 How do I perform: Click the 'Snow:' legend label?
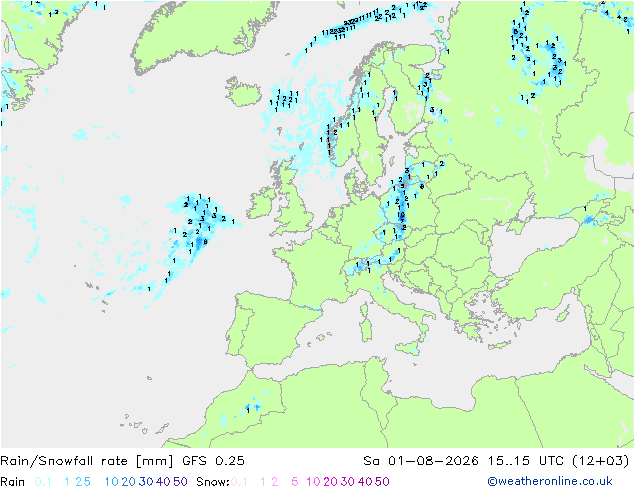(x=213, y=482)
